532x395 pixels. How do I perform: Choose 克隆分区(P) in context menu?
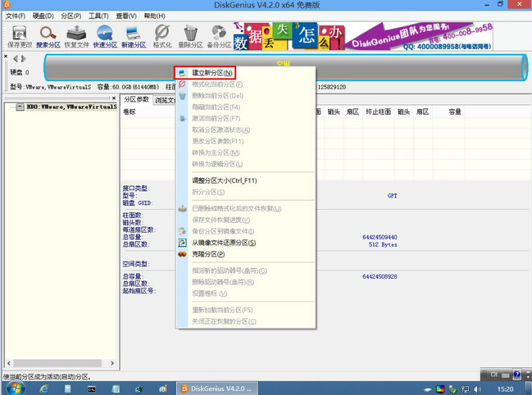click(x=208, y=254)
